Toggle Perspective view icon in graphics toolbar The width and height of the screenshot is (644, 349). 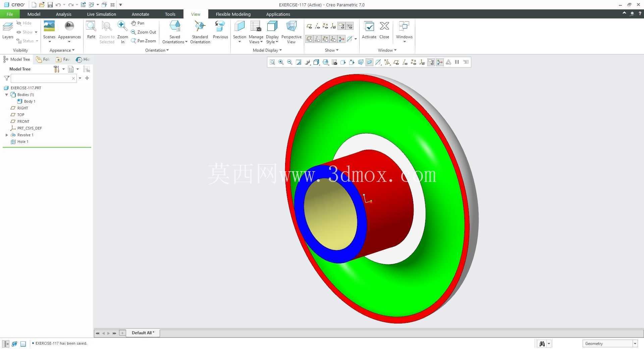point(360,62)
